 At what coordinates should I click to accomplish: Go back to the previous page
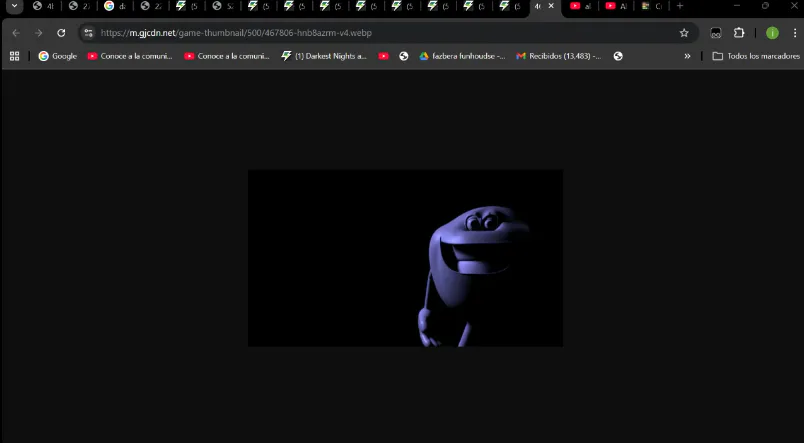coord(16,33)
